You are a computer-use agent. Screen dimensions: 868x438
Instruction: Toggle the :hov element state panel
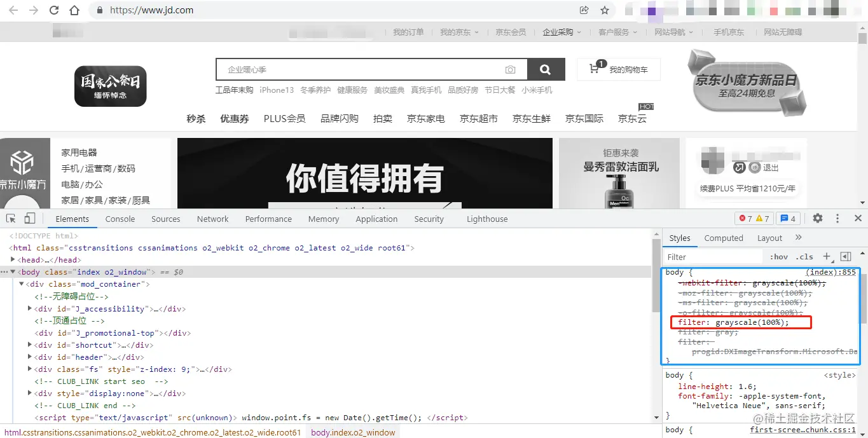[x=778, y=256]
